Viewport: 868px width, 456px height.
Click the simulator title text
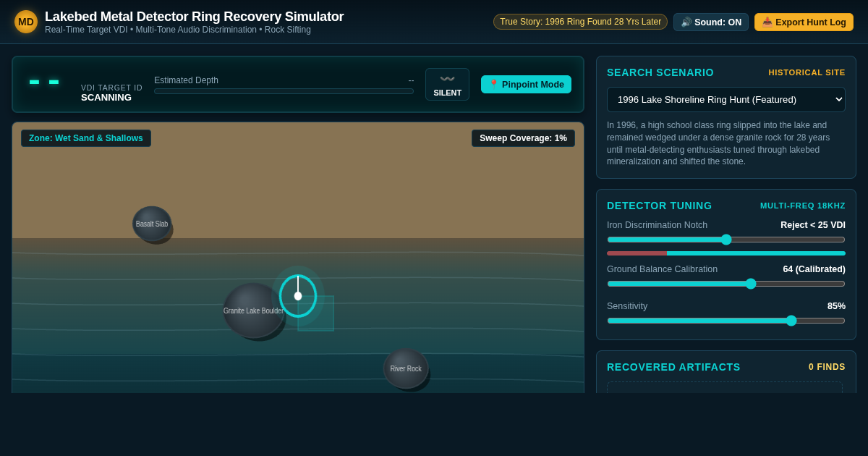pyautogui.click(x=194, y=17)
